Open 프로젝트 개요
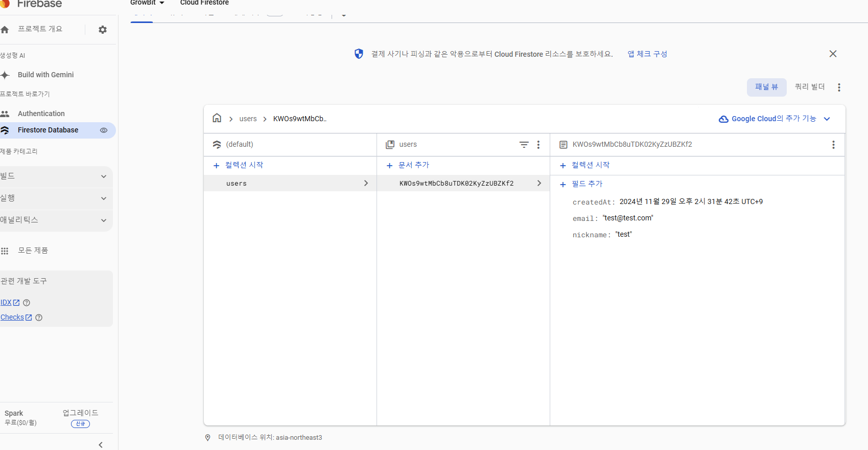The width and height of the screenshot is (868, 450). tap(40, 29)
